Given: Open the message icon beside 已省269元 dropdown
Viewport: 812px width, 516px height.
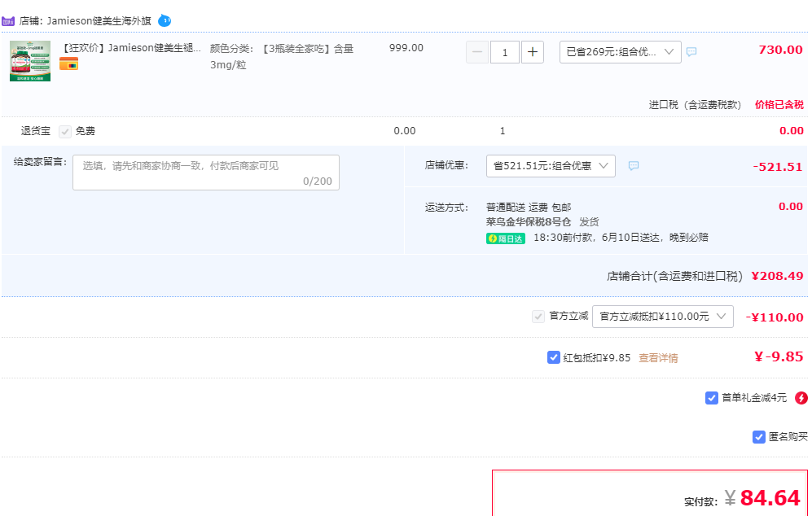Looking at the screenshot, I should coord(691,52).
